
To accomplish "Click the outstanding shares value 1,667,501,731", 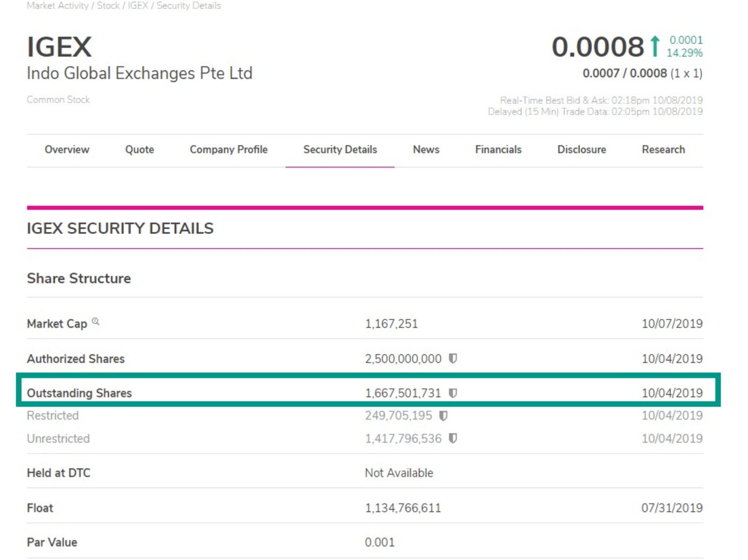I will tap(403, 393).
